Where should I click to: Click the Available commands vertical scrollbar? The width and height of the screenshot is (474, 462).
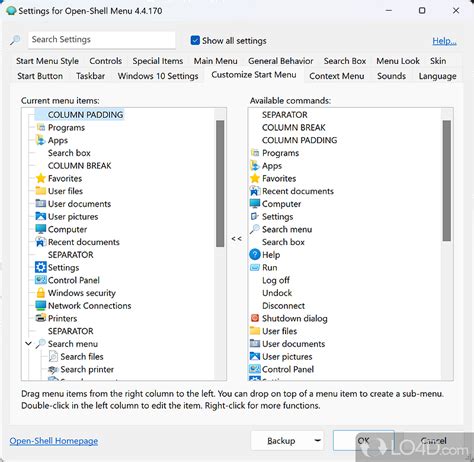click(x=447, y=181)
